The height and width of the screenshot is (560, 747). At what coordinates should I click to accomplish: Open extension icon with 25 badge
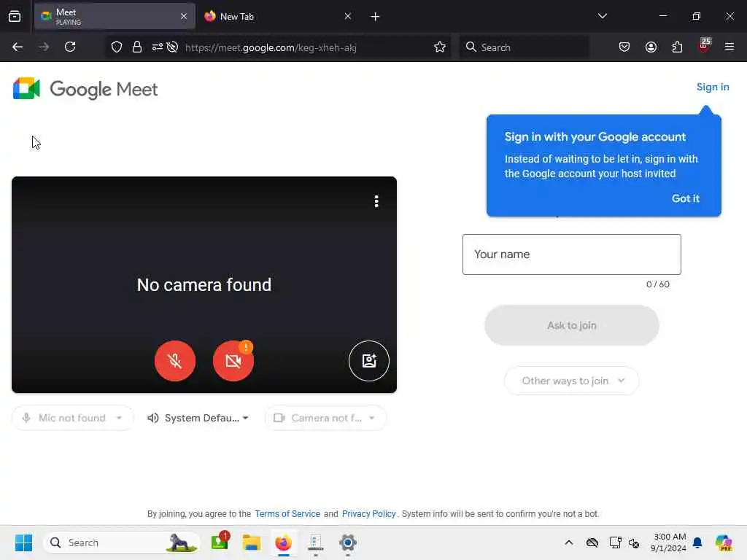click(x=704, y=46)
